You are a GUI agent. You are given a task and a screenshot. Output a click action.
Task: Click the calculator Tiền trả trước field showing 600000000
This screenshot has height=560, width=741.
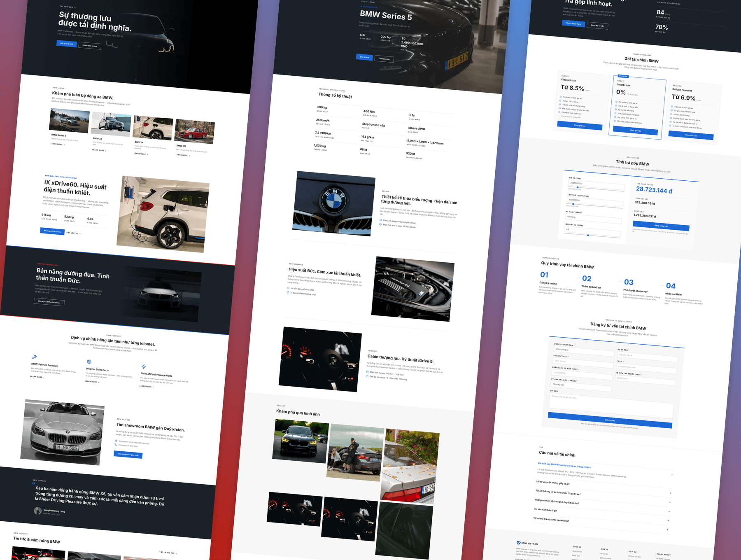(x=595, y=201)
